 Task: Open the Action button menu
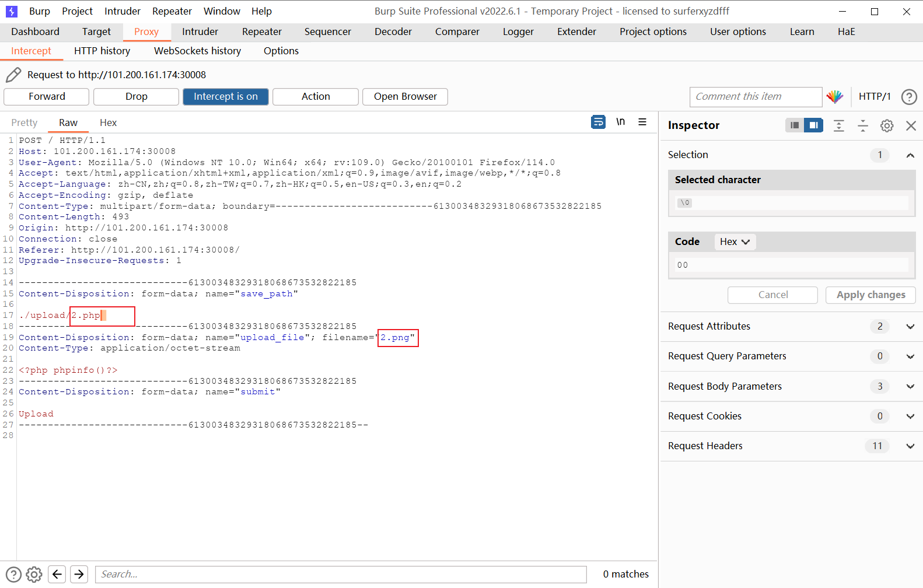tap(316, 97)
